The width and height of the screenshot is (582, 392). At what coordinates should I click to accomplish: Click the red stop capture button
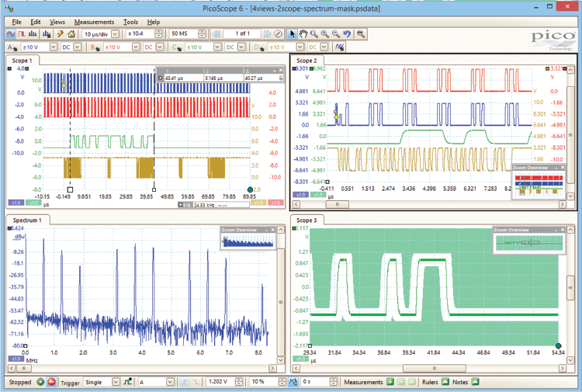point(51,382)
